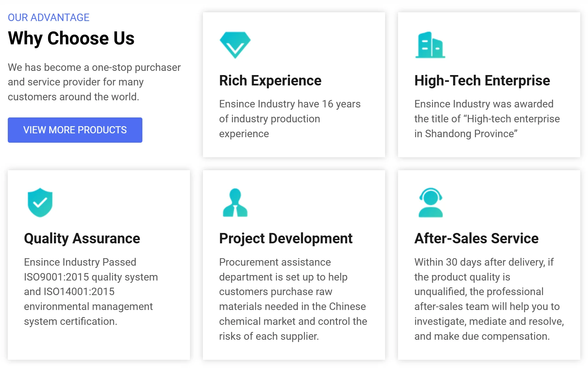
Task: Click the 16 years industry experience text
Action: (x=290, y=119)
